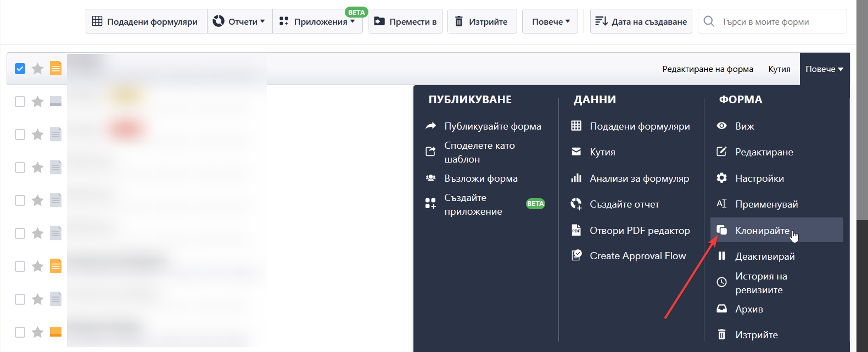Screen dimensions: 868x352
Task: Click the eye icon next to Виж
Action: 721,126
